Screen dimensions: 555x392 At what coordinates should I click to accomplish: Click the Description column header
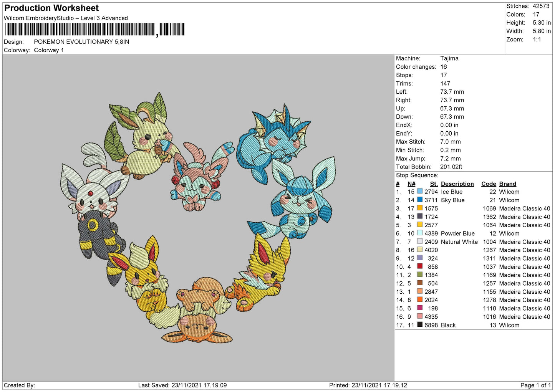(457, 184)
